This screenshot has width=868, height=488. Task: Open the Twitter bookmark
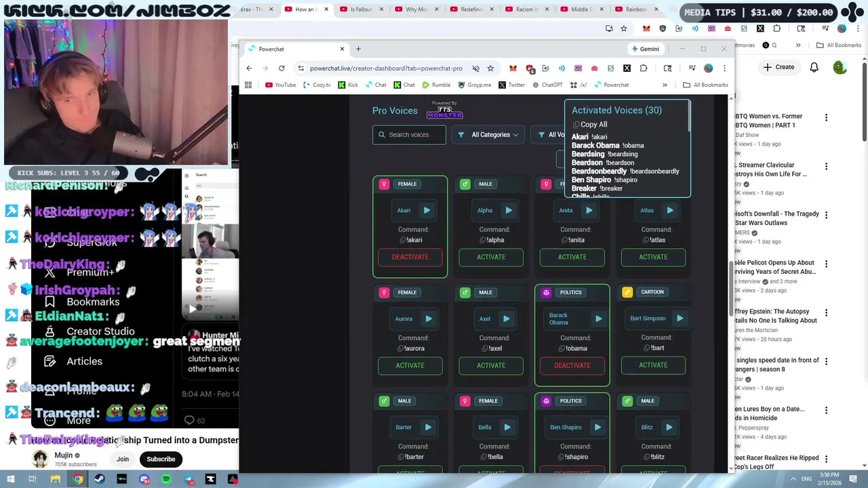(x=511, y=85)
